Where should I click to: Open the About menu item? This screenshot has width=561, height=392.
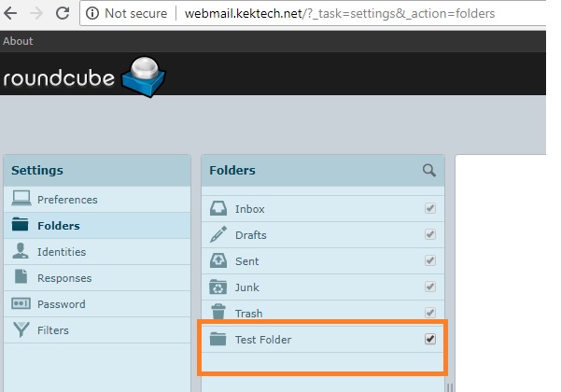click(x=18, y=41)
